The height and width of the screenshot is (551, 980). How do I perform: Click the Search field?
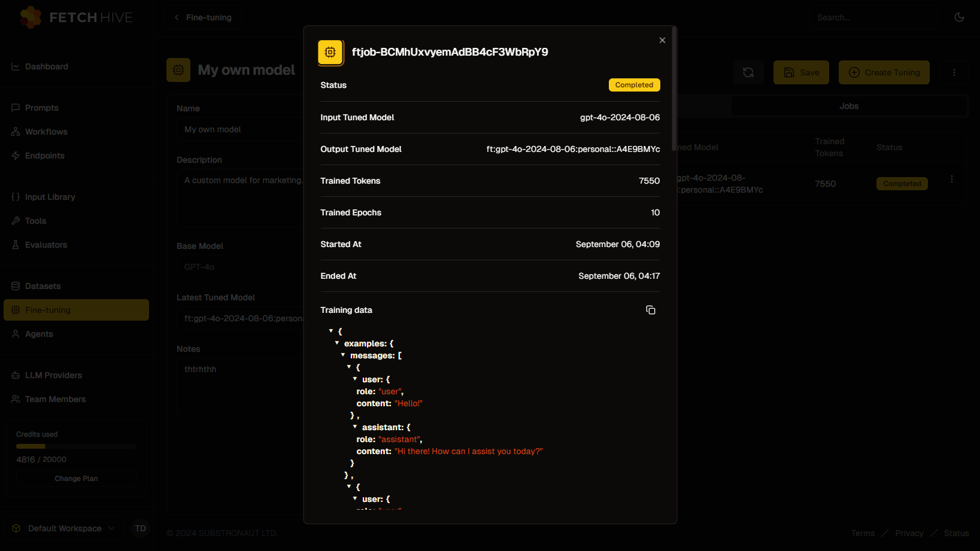874,17
